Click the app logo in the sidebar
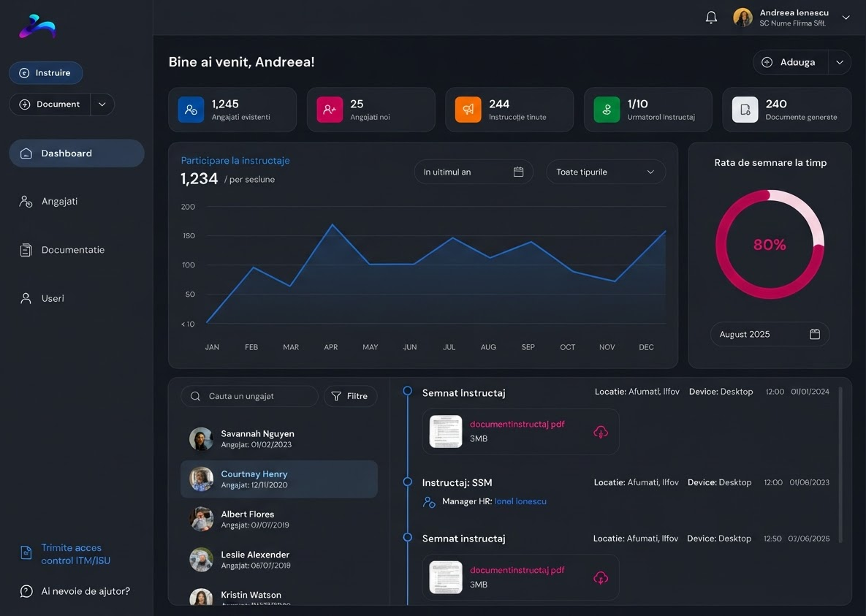The image size is (866, 616). (37, 26)
